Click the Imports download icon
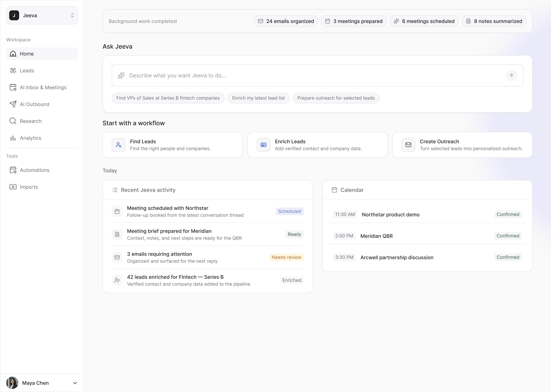The height and width of the screenshot is (392, 551). click(x=13, y=187)
